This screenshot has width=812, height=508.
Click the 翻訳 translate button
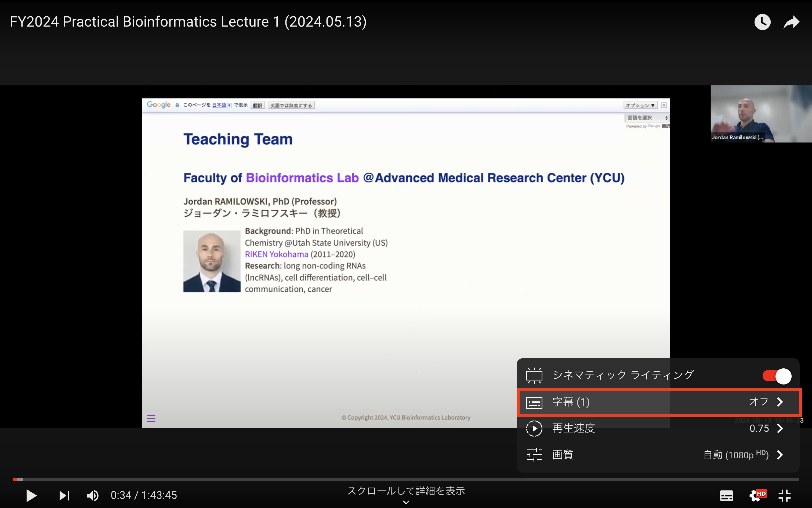pos(258,106)
